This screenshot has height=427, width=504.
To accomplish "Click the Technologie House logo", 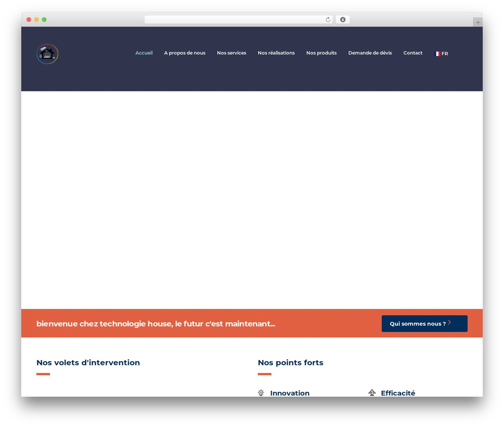I will coord(47,54).
